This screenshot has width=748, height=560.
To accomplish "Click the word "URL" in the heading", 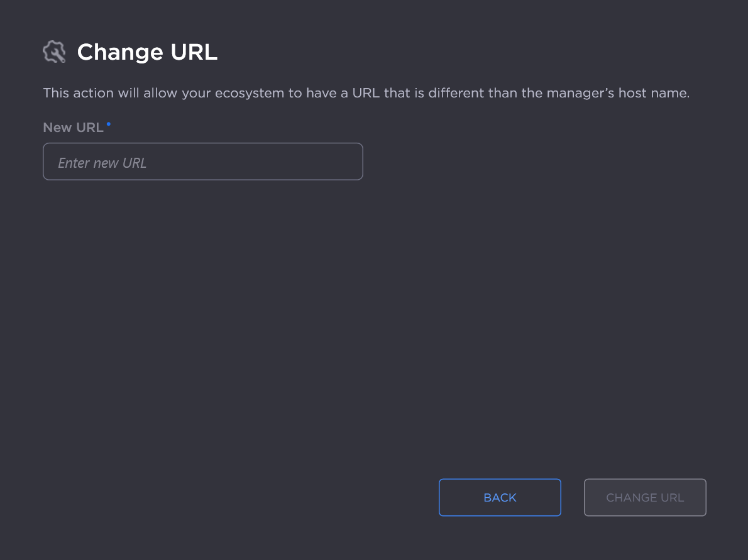I will pyautogui.click(x=194, y=52).
